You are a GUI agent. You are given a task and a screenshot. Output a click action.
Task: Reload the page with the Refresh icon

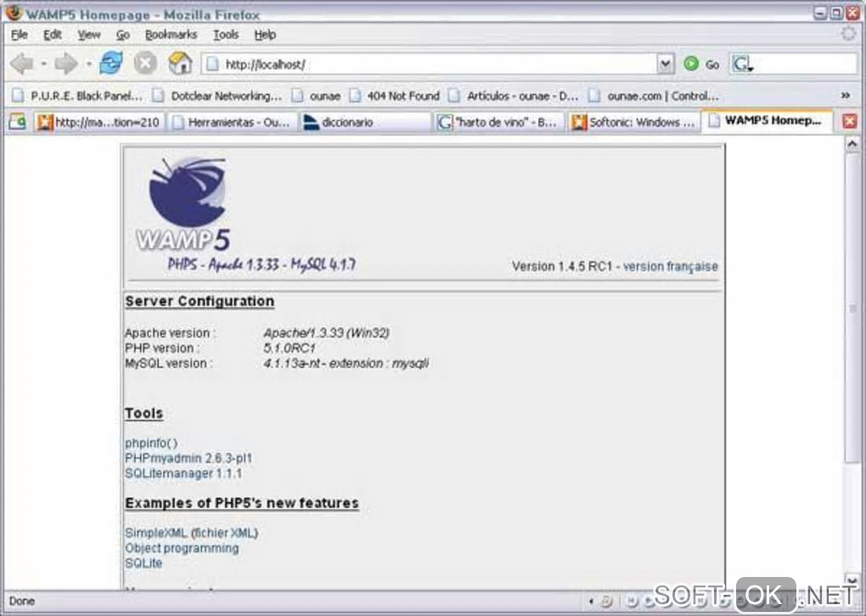(x=111, y=63)
